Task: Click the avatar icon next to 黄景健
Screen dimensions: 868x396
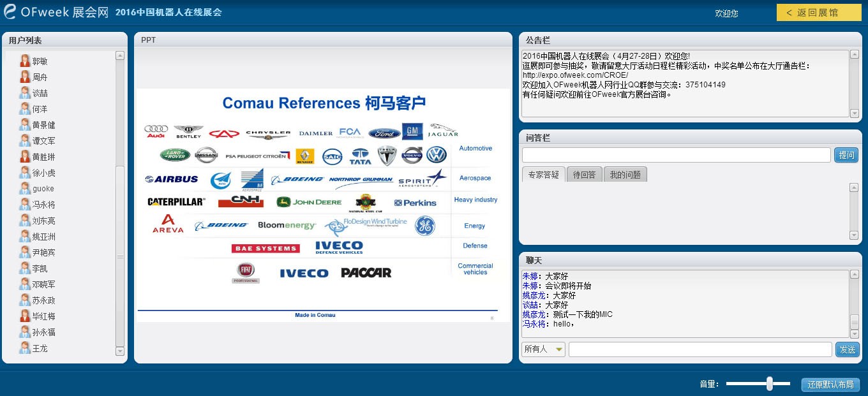Action: pyautogui.click(x=25, y=125)
